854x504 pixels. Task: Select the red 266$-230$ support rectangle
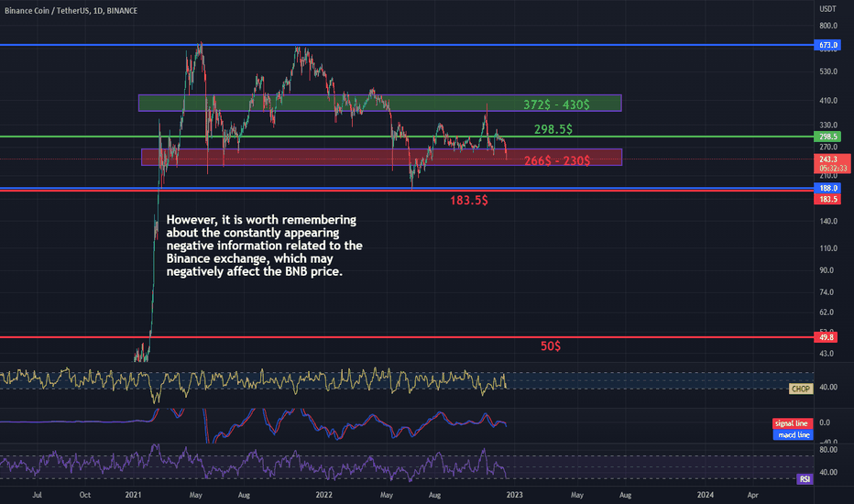(381, 157)
